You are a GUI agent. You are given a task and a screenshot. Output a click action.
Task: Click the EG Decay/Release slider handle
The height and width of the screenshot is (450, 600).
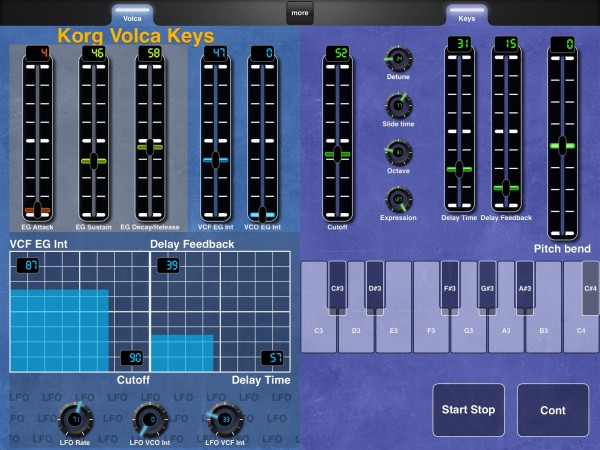click(x=150, y=147)
